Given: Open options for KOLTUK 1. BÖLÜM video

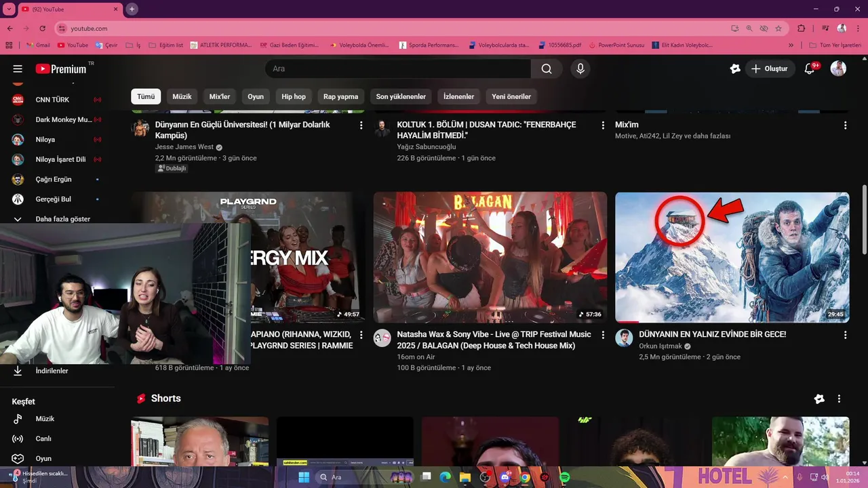Looking at the screenshot, I should [x=603, y=125].
